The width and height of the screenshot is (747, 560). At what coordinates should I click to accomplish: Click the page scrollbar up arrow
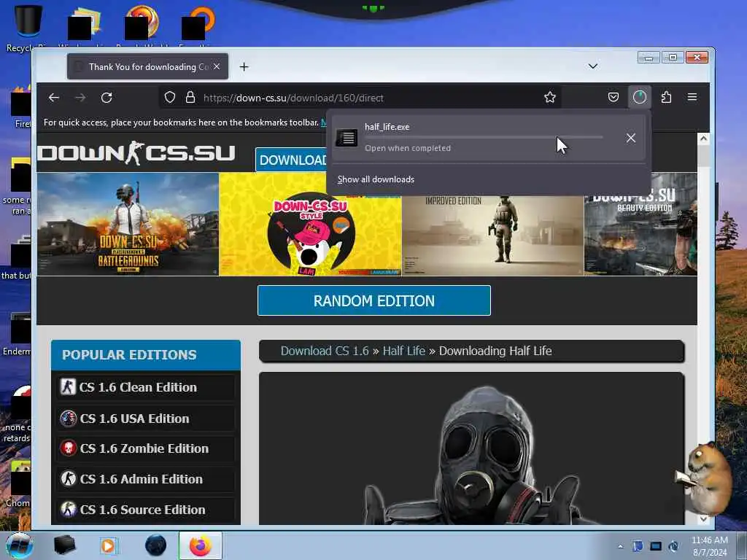coord(703,139)
